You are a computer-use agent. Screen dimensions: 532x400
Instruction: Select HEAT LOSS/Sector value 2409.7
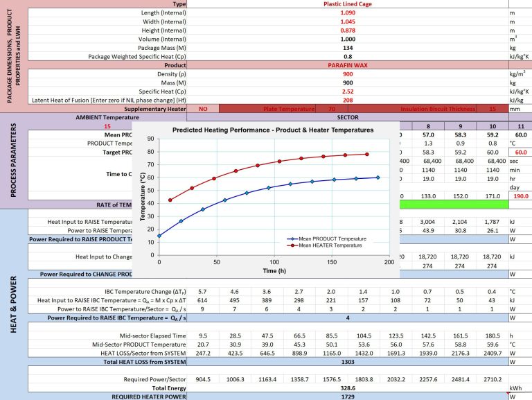tap(493, 354)
